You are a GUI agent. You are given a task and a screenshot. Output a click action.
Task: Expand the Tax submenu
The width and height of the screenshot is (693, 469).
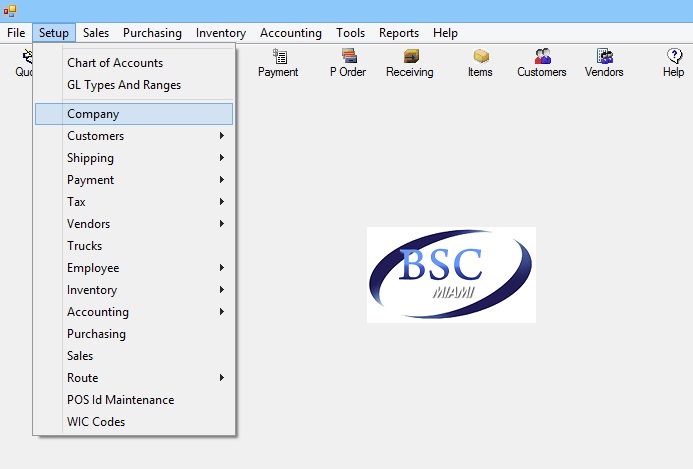tap(134, 202)
